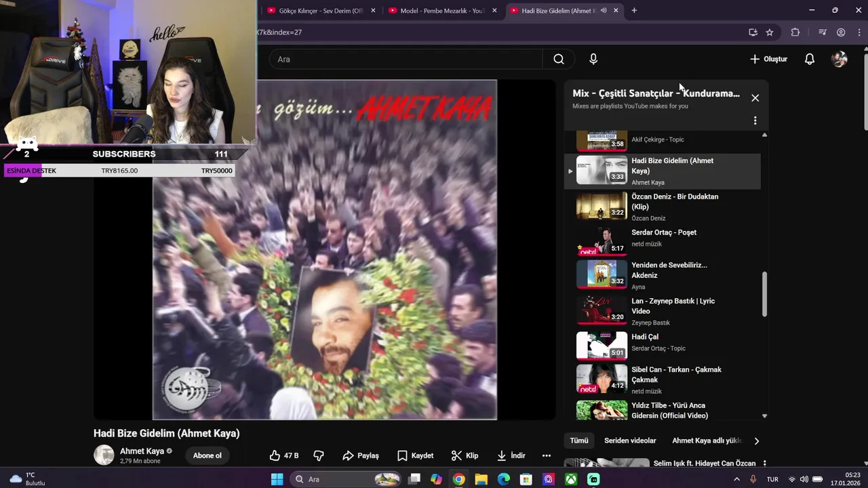
Task: Click the Paylaş share button
Action: point(361,455)
